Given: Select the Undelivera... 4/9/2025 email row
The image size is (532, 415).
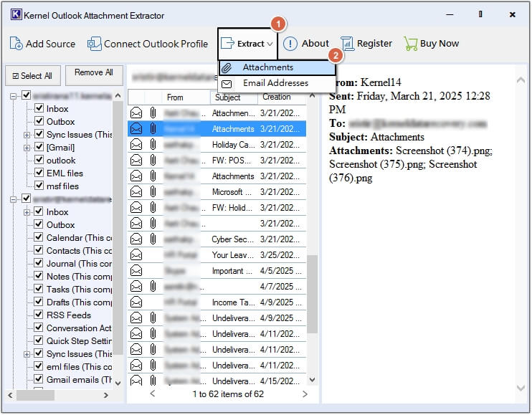Looking at the screenshot, I should tap(217, 318).
